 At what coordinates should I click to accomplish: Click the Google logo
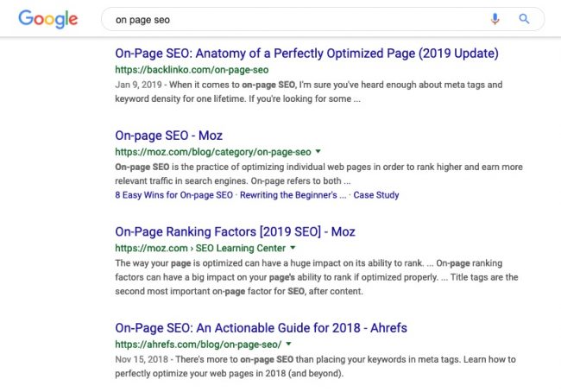(48, 19)
